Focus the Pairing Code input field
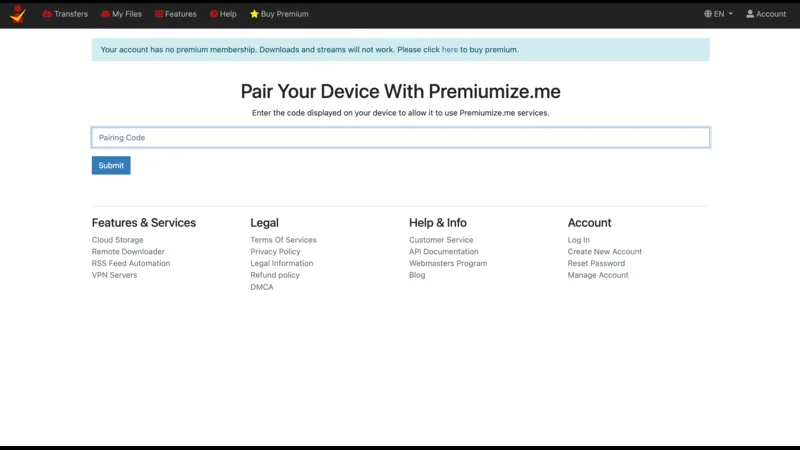 [x=400, y=137]
